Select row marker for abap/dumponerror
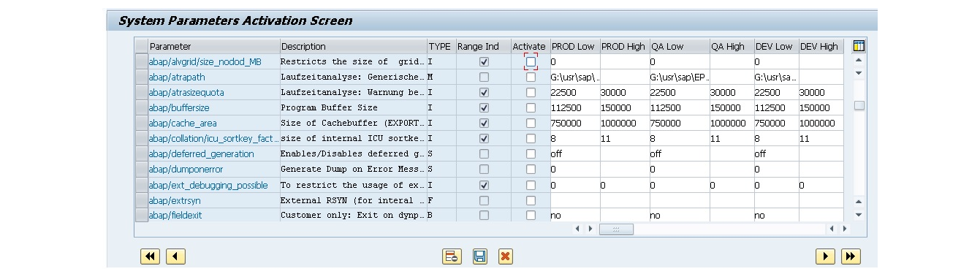The width and height of the screenshot is (980, 277). [x=141, y=170]
